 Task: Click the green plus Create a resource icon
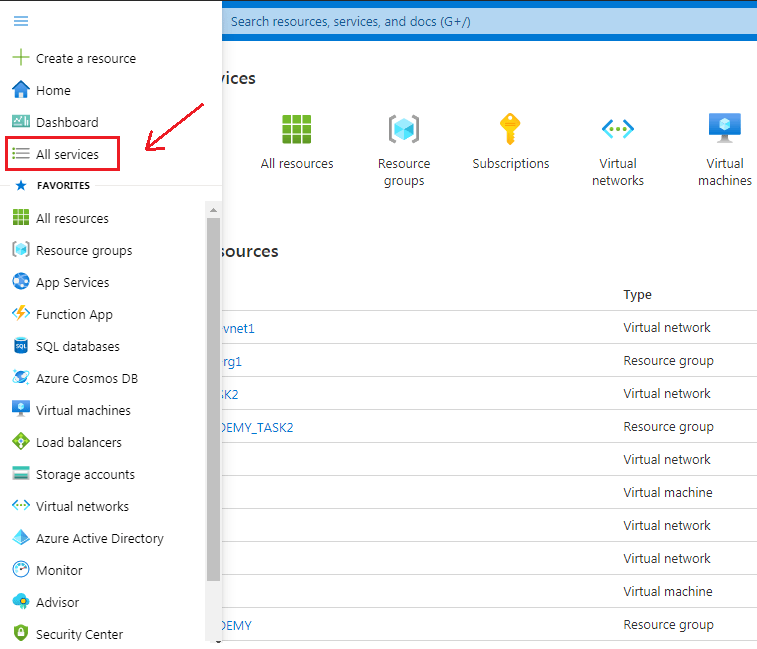pyautogui.click(x=21, y=57)
